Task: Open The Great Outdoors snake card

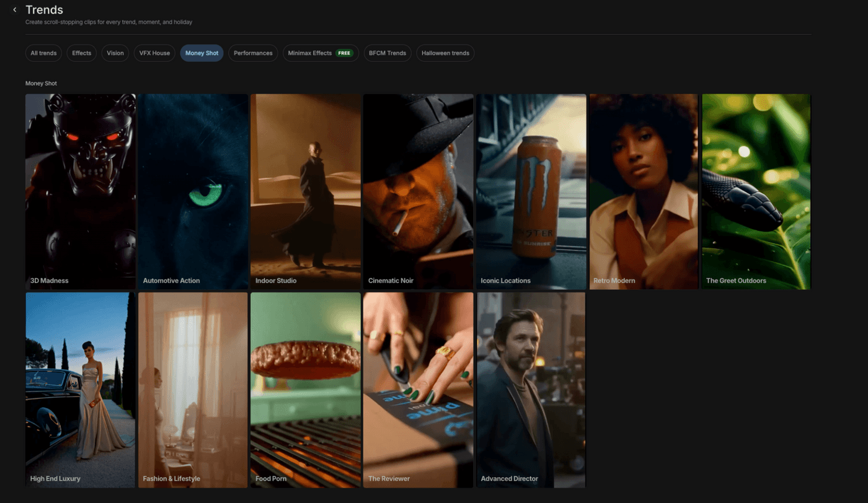Action: click(756, 191)
